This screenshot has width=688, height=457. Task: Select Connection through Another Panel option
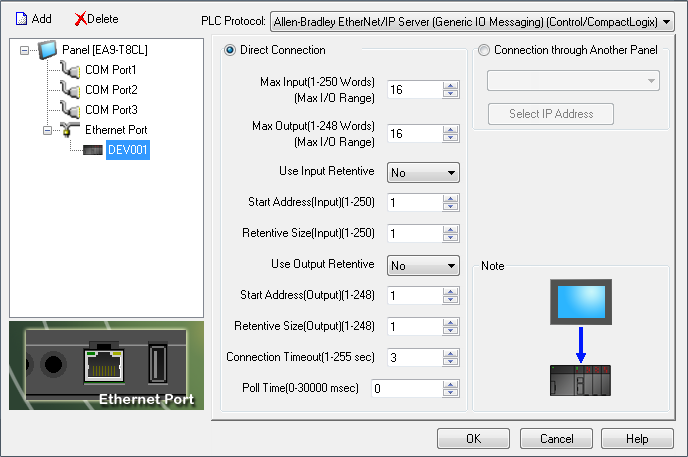[x=484, y=50]
